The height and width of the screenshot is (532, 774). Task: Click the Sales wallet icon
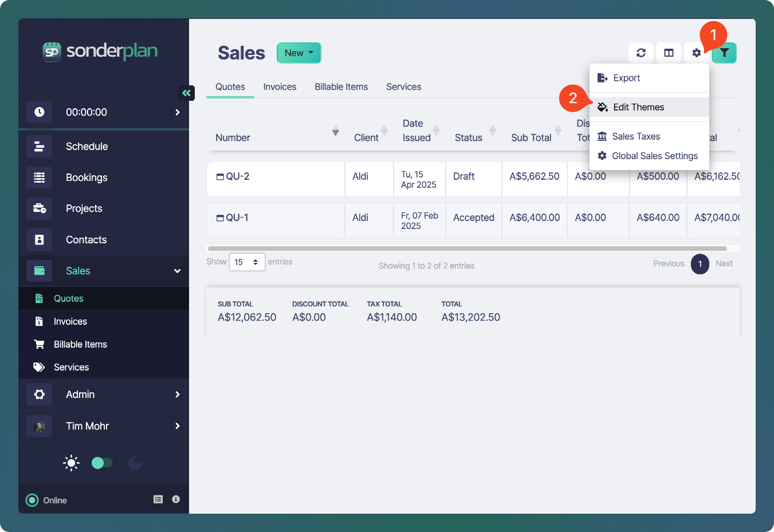coord(40,271)
